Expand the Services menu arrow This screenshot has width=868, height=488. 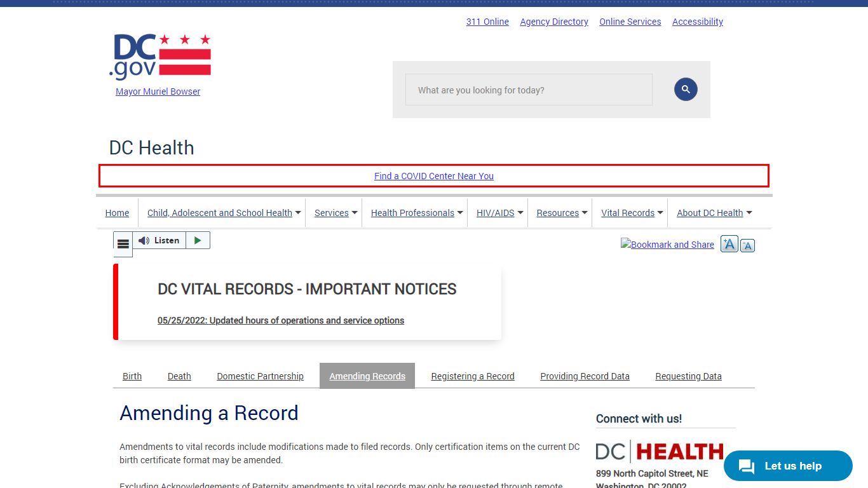tap(355, 213)
